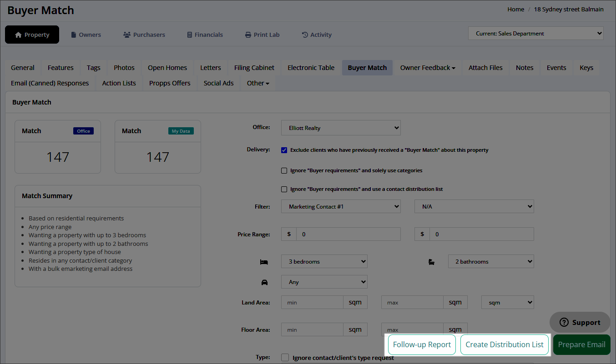Open the Features tab
Viewport: 616px width, 364px height.
click(x=61, y=68)
